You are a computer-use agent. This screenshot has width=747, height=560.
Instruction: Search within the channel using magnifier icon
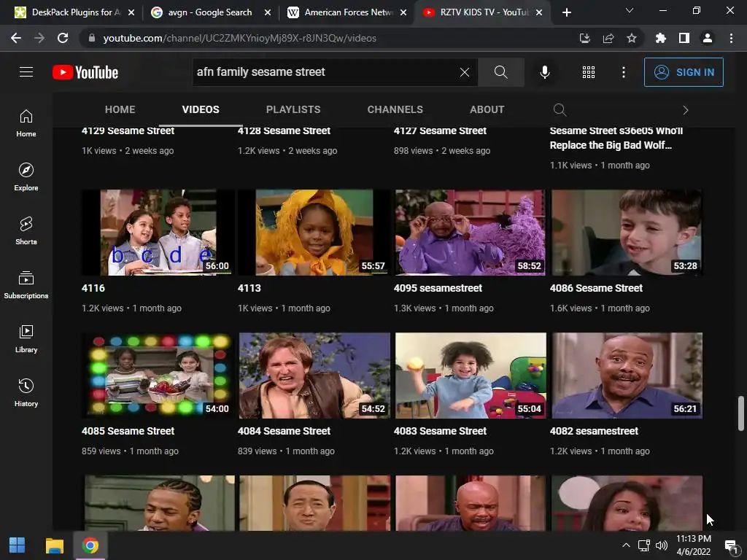[x=560, y=110]
